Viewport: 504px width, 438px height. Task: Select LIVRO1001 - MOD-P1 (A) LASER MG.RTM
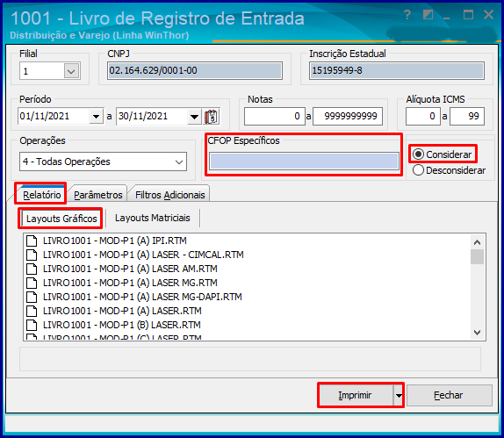(x=130, y=283)
